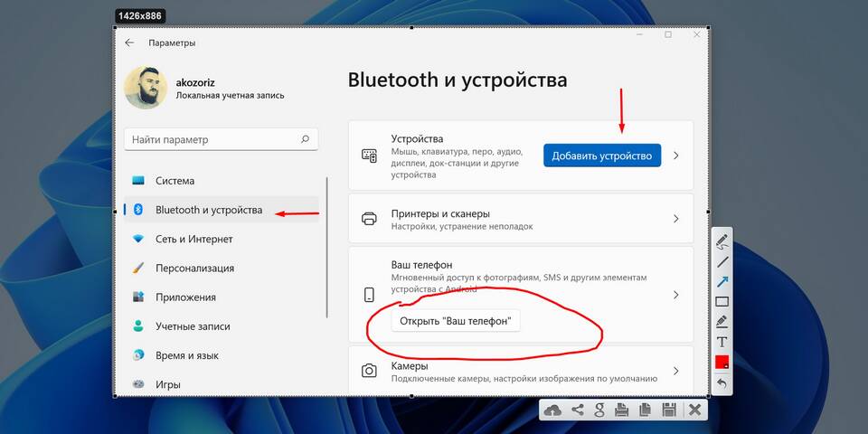The image size is (868, 434).
Task: Click the Добавить устройство button
Action: [x=602, y=156]
